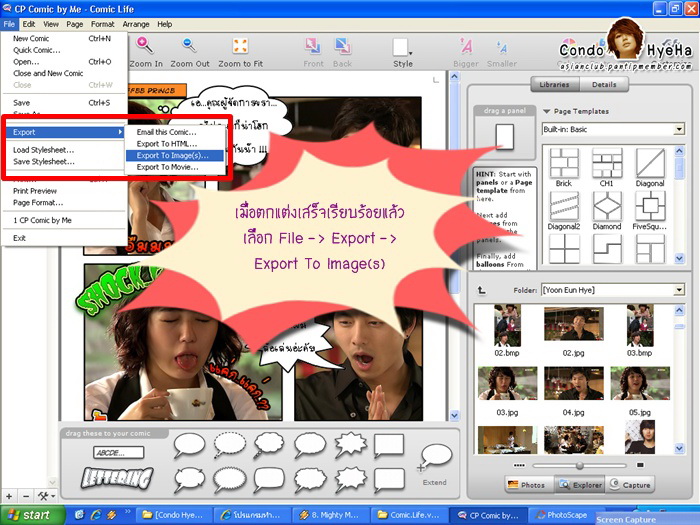Pick the cloud thought balloon
Viewport: 700px width, 525px height.
269,445
